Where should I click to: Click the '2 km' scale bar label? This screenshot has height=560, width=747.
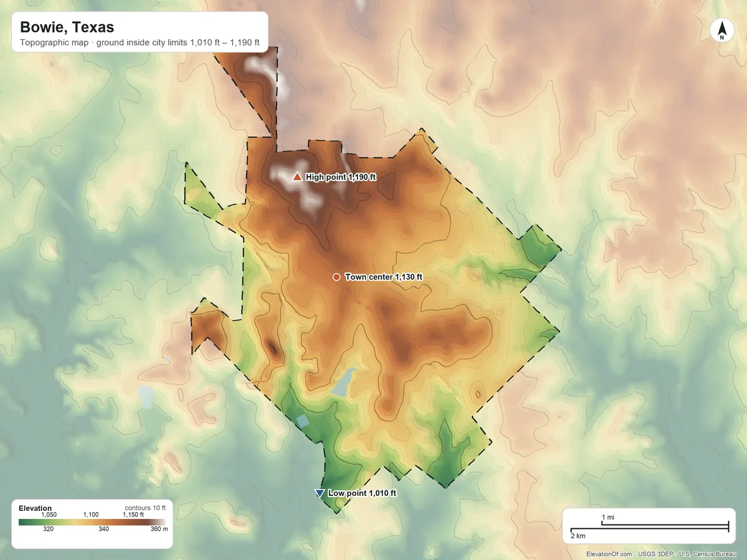pos(578,536)
